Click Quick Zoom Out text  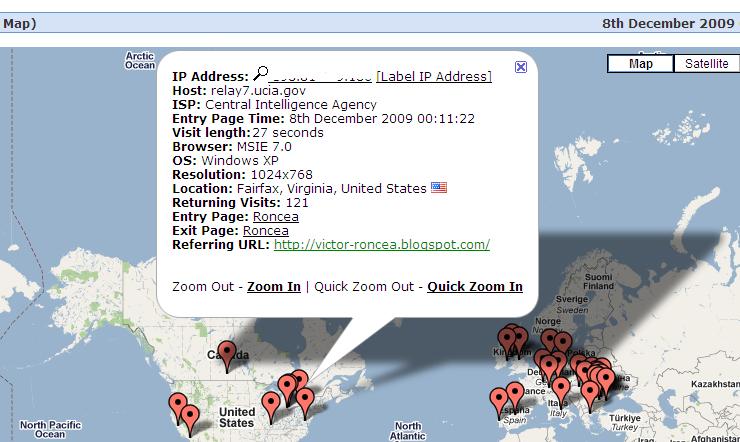pyautogui.click(x=364, y=287)
